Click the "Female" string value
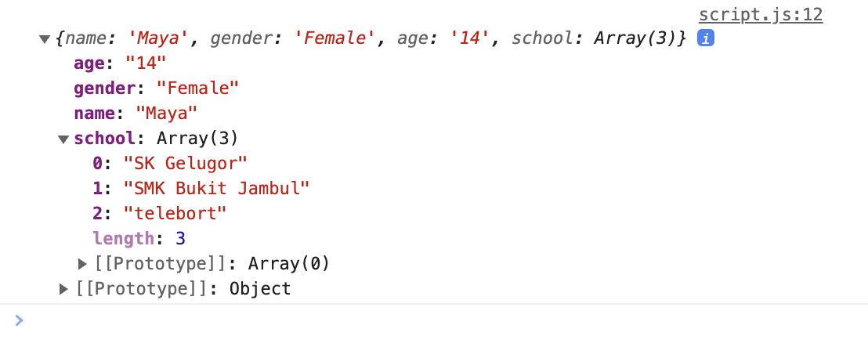Viewport: 868px width, 340px height. tap(197, 89)
